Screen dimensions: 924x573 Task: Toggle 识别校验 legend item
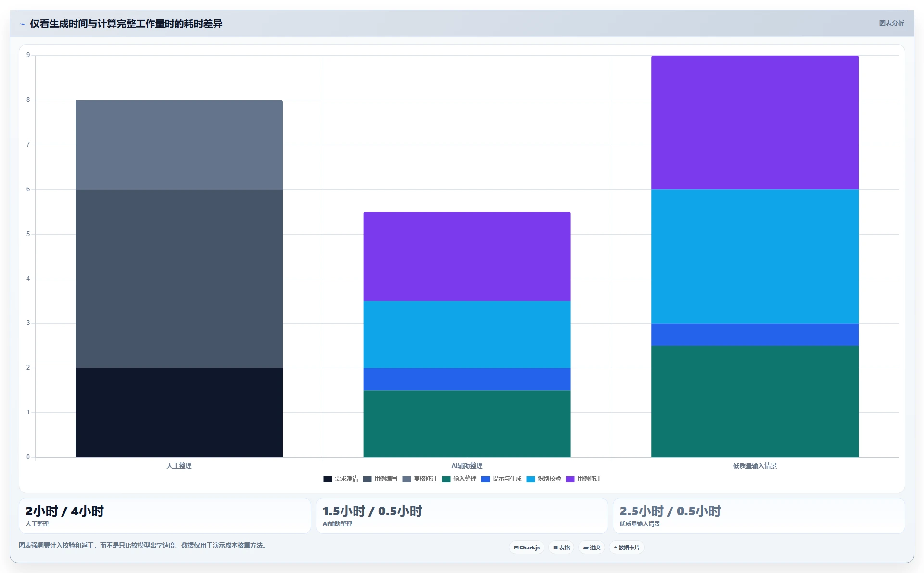[x=544, y=479]
